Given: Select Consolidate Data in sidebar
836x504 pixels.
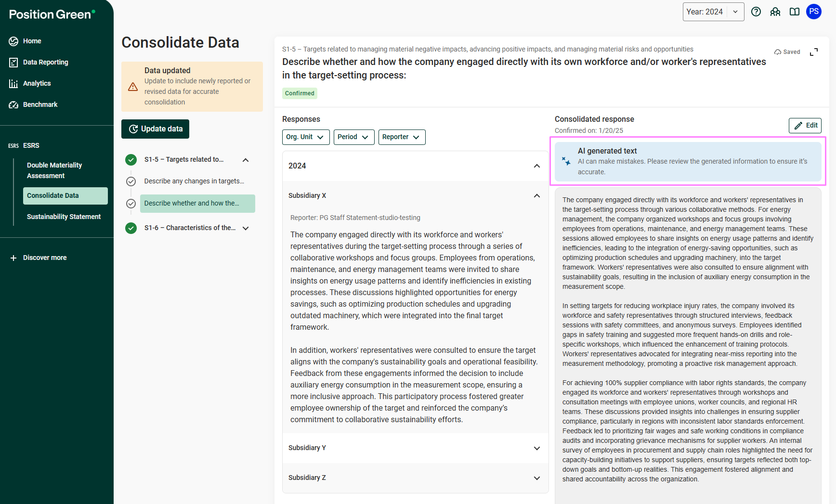Looking at the screenshot, I should click(65, 195).
